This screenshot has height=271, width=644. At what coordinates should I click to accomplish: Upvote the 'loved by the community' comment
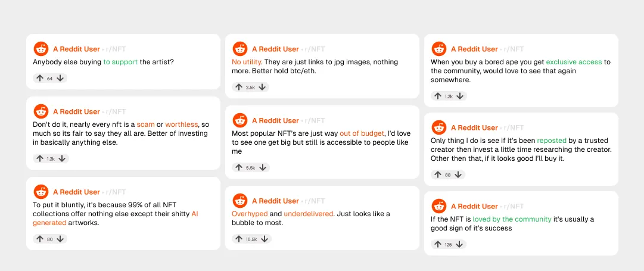tap(438, 245)
